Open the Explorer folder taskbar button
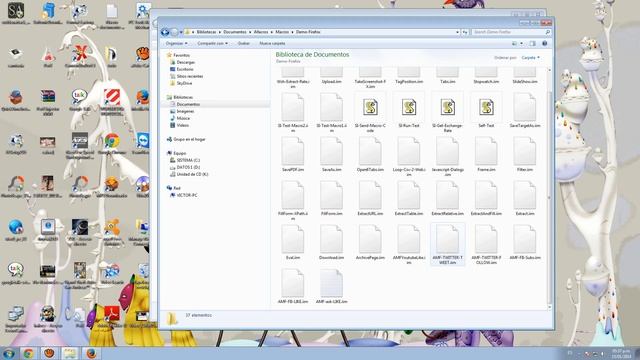Screen dimensions: 640x360 pyautogui.click(x=70, y=353)
